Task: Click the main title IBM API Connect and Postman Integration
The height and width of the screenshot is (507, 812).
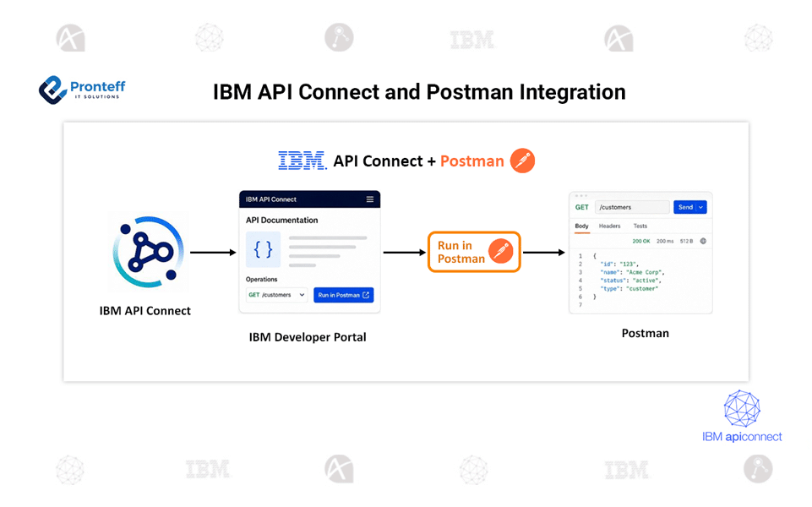Action: (419, 91)
